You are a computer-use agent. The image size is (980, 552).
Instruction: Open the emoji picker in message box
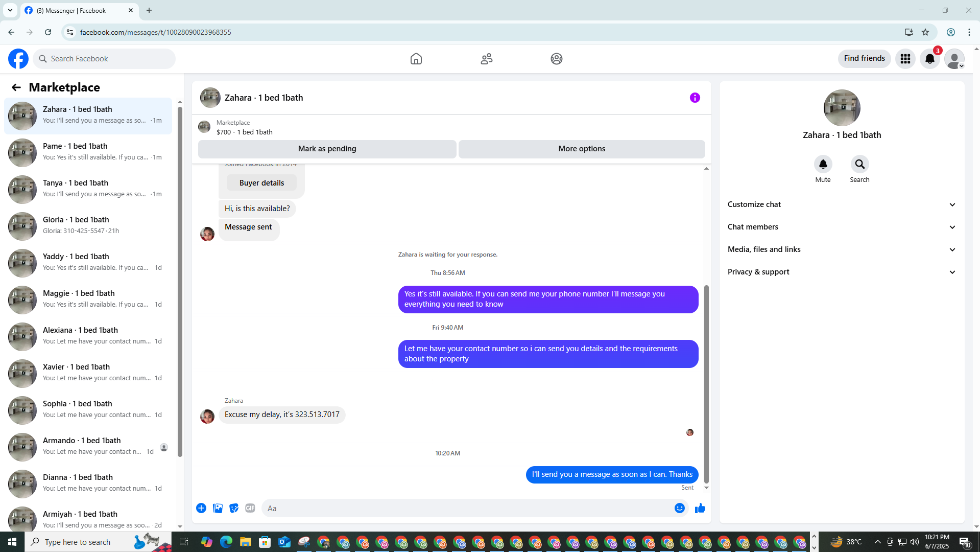click(680, 508)
